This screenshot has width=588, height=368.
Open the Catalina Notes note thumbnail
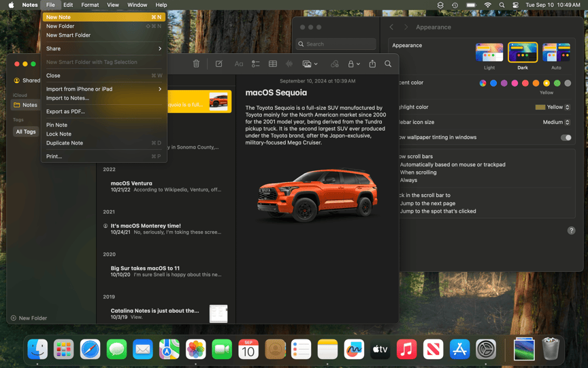point(218,313)
